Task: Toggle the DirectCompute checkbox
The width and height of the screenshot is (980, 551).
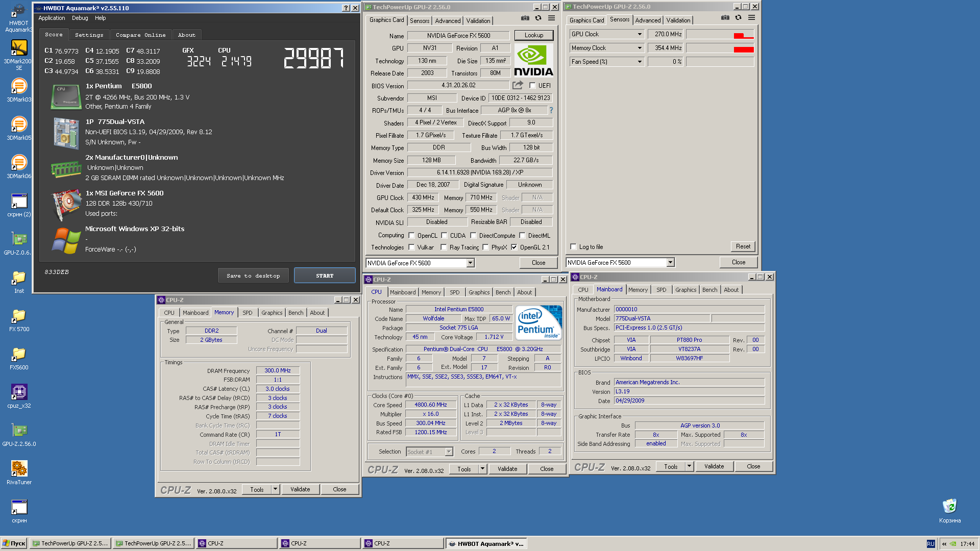Action: [473, 236]
